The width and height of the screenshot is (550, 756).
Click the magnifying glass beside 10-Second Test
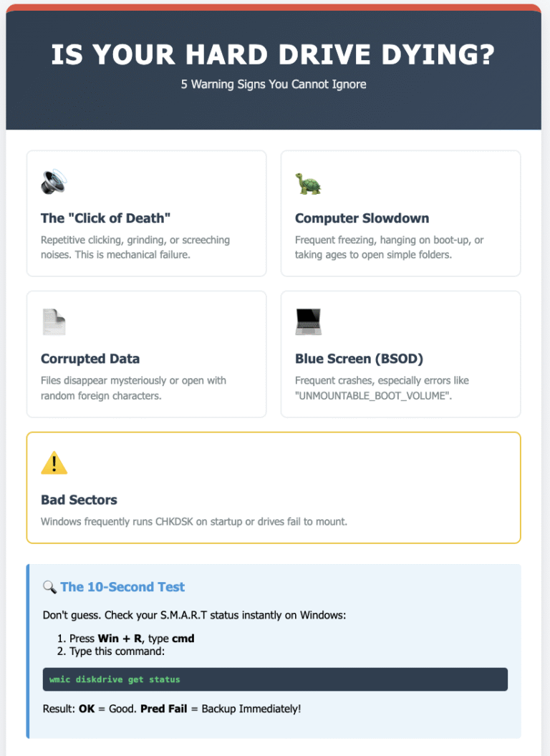coord(49,587)
